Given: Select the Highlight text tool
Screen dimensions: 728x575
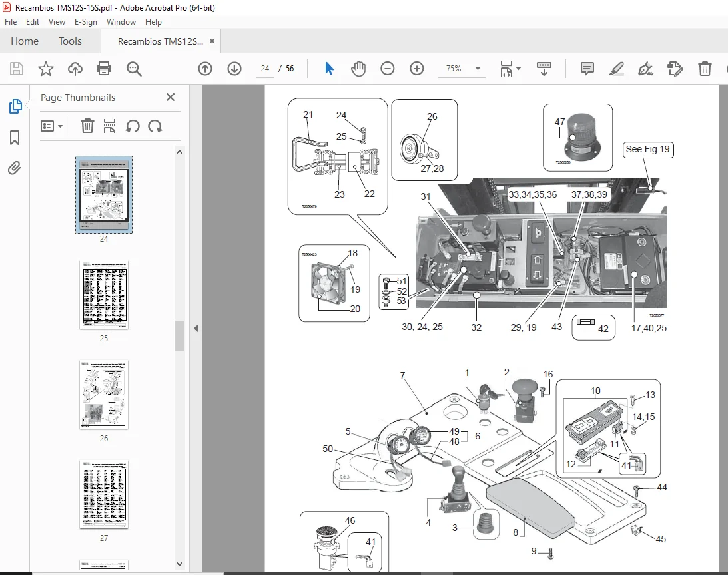Looking at the screenshot, I should [x=617, y=69].
